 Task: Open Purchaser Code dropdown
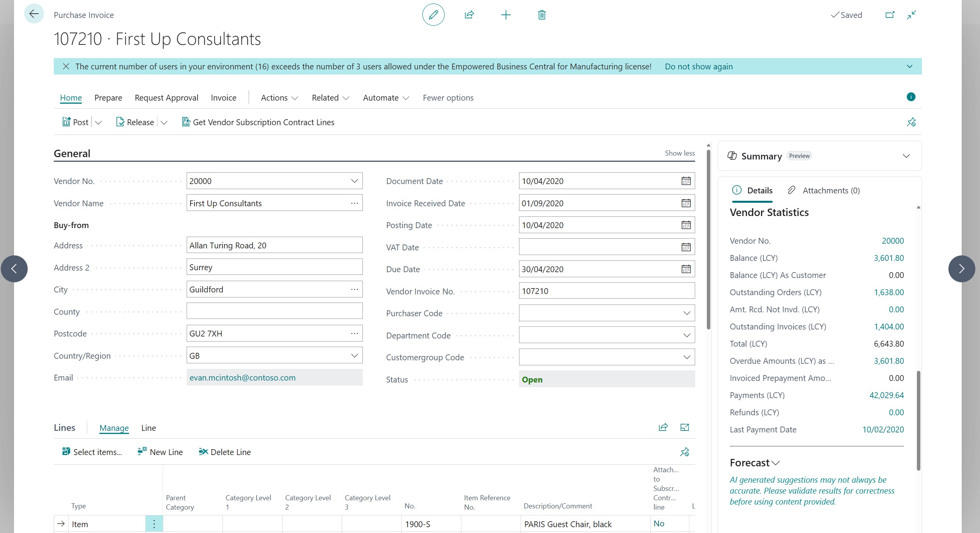point(687,313)
